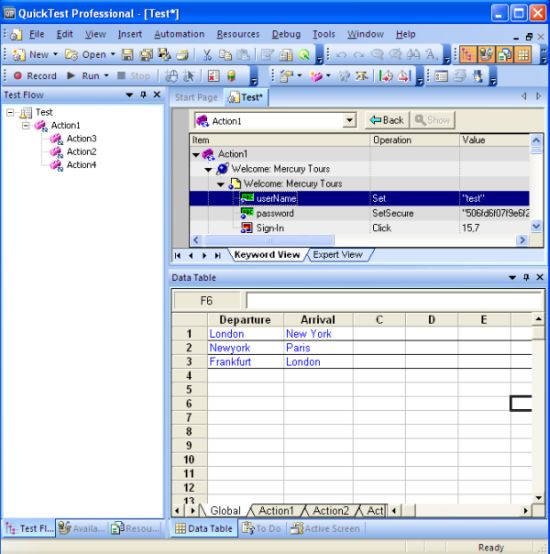Open the Open button dropdown arrow
The image size is (550, 554).
[113, 54]
